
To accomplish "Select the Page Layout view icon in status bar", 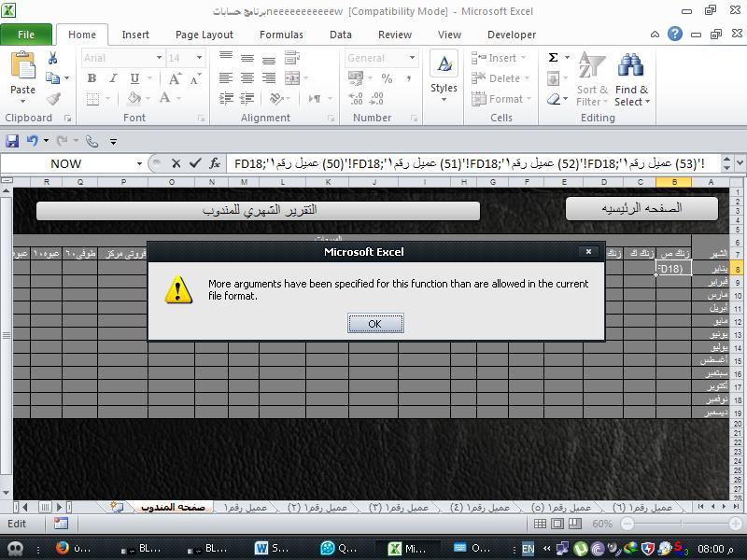I will 557,524.
